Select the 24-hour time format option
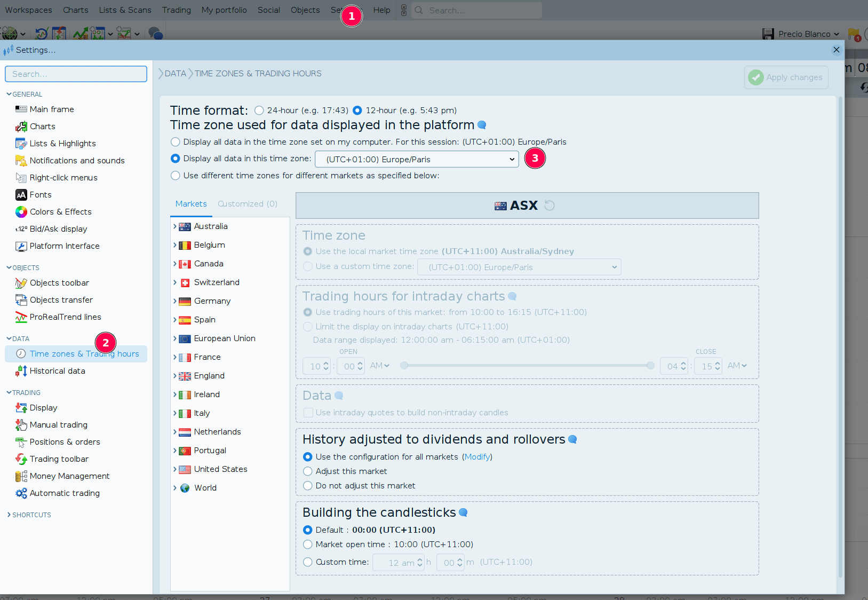 (x=259, y=110)
